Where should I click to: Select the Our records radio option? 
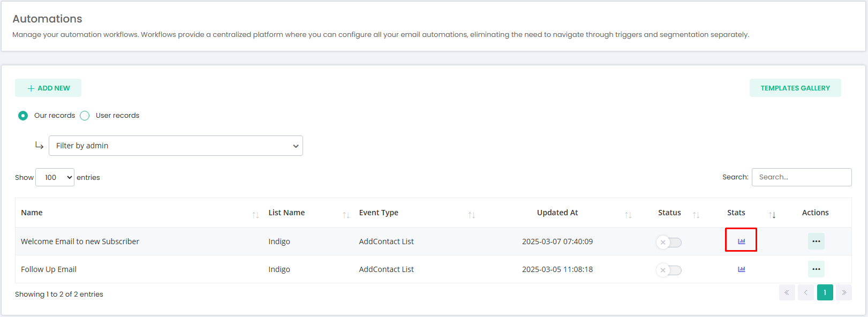[x=23, y=116]
